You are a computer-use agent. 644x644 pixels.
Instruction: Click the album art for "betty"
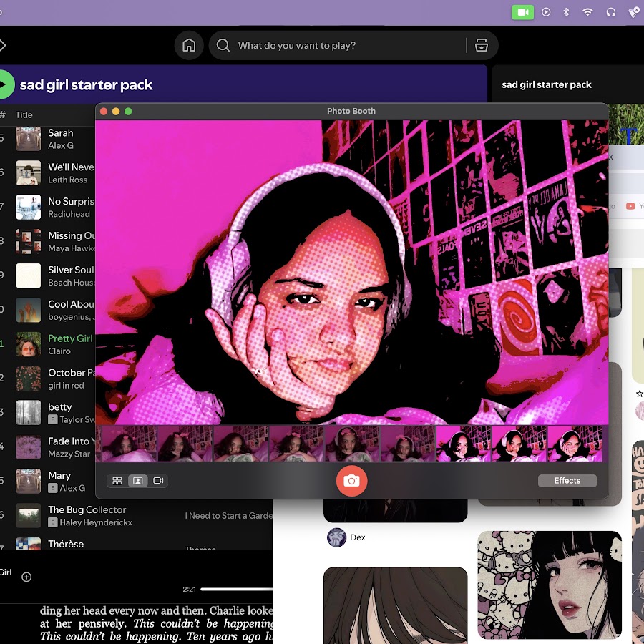(29, 413)
